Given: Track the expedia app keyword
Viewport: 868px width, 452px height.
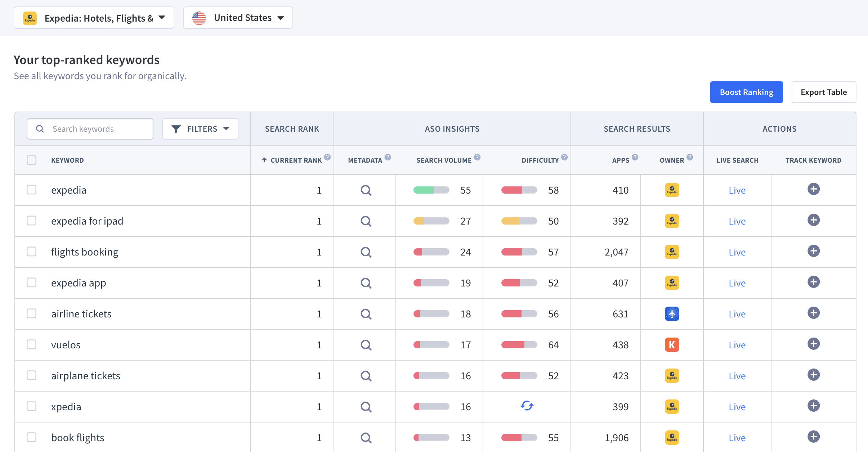Looking at the screenshot, I should tap(814, 282).
